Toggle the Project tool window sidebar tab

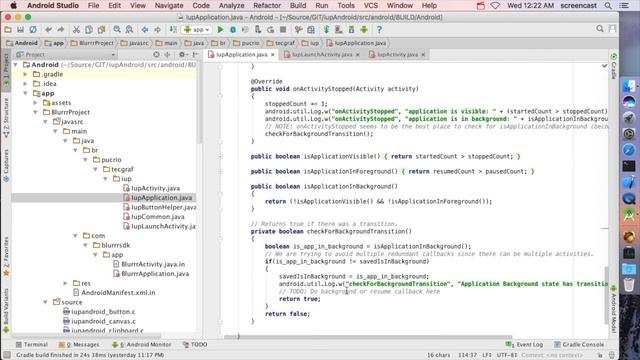click(x=6, y=71)
